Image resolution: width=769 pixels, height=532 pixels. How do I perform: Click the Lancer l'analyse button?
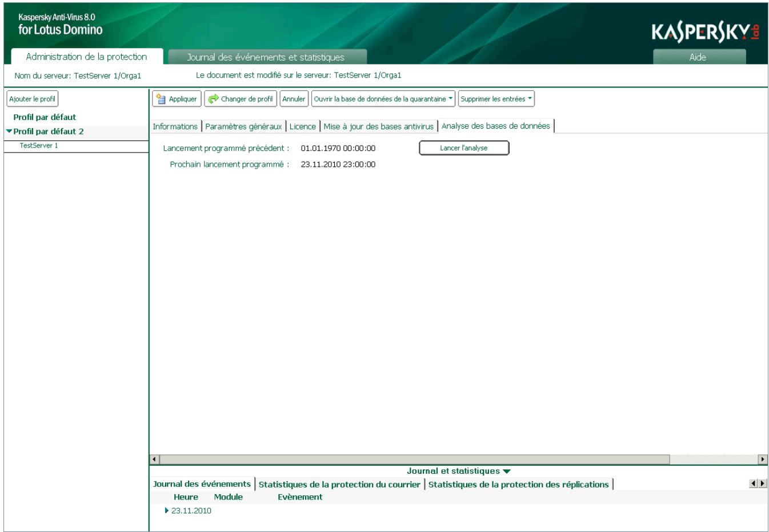click(464, 148)
